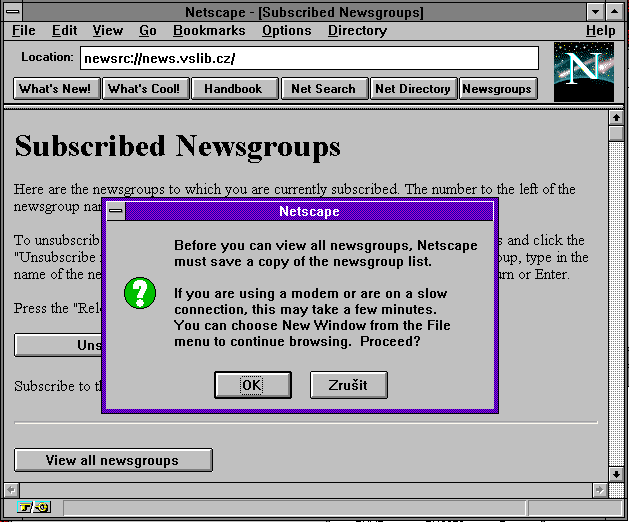Screen dimensions: 629x522
Task: Open the Edit menu
Action: click(64, 30)
